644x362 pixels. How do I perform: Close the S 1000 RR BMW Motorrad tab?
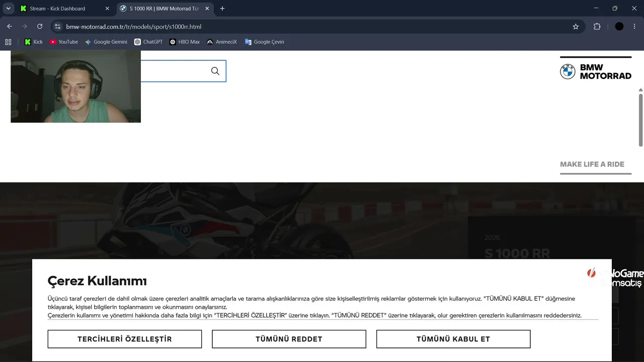point(207,9)
